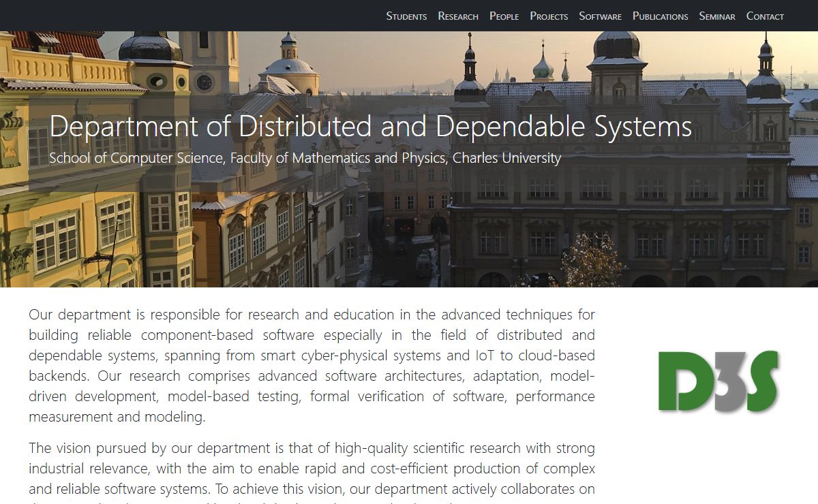Image resolution: width=818 pixels, height=504 pixels.
Task: Click the paragraph starting "The vision pursued"
Action: 312,469
